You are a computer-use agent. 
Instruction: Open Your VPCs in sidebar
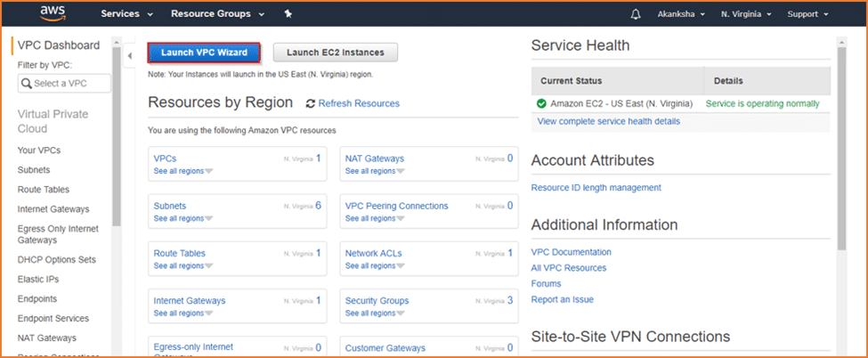coord(39,151)
